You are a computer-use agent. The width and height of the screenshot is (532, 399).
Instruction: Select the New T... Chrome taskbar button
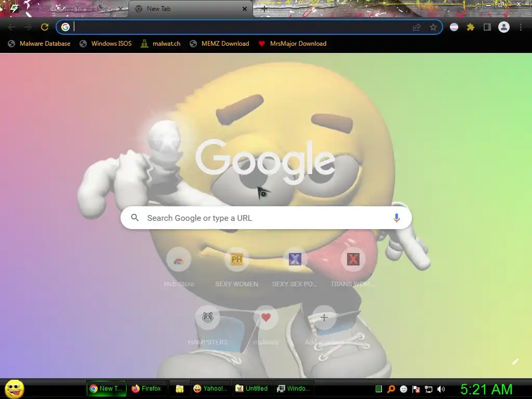click(x=107, y=389)
